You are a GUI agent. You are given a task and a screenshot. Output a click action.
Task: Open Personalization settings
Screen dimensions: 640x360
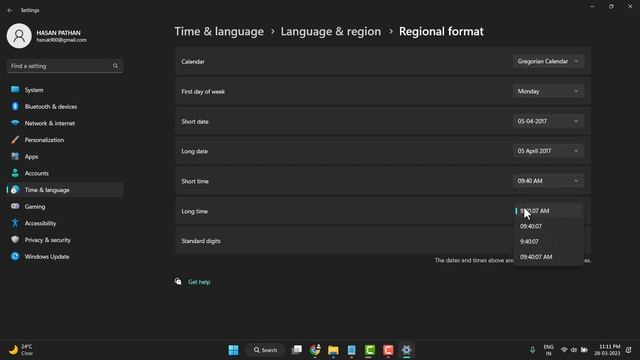click(64, 140)
